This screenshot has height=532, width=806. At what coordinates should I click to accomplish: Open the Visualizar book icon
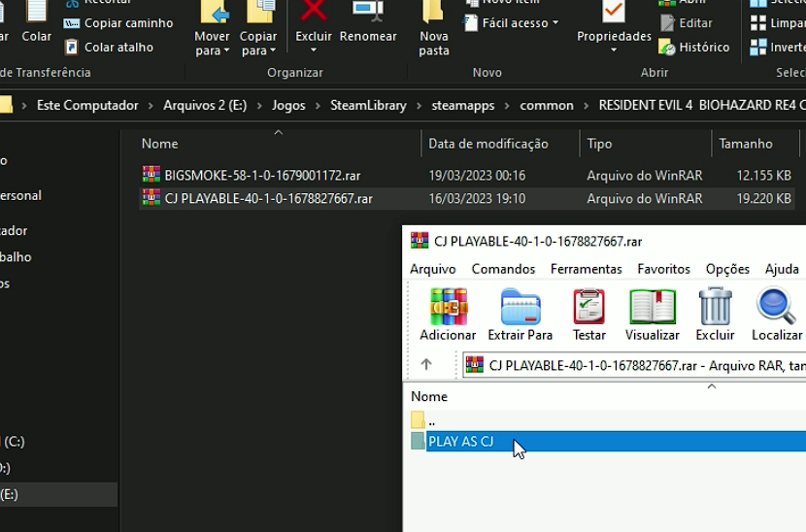coord(653,307)
